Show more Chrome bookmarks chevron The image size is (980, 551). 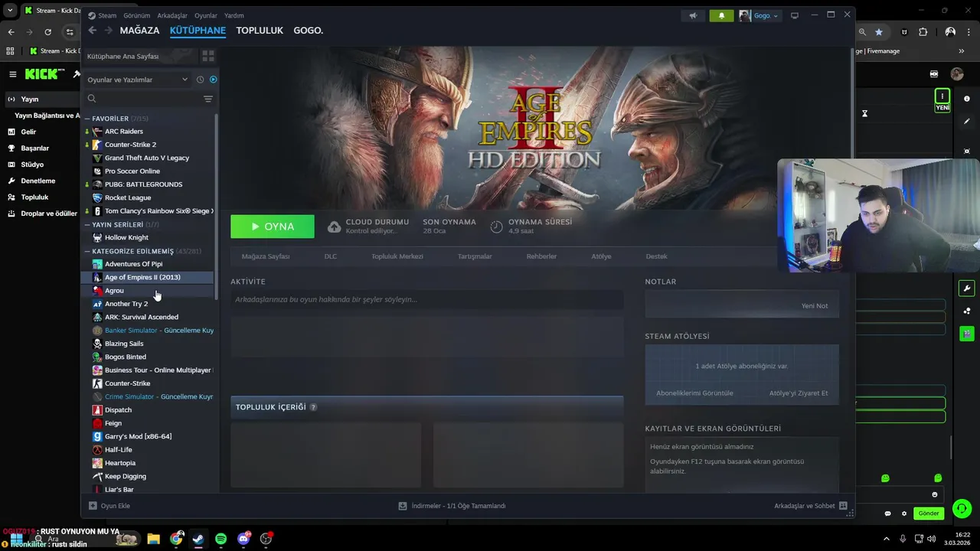tap(962, 51)
